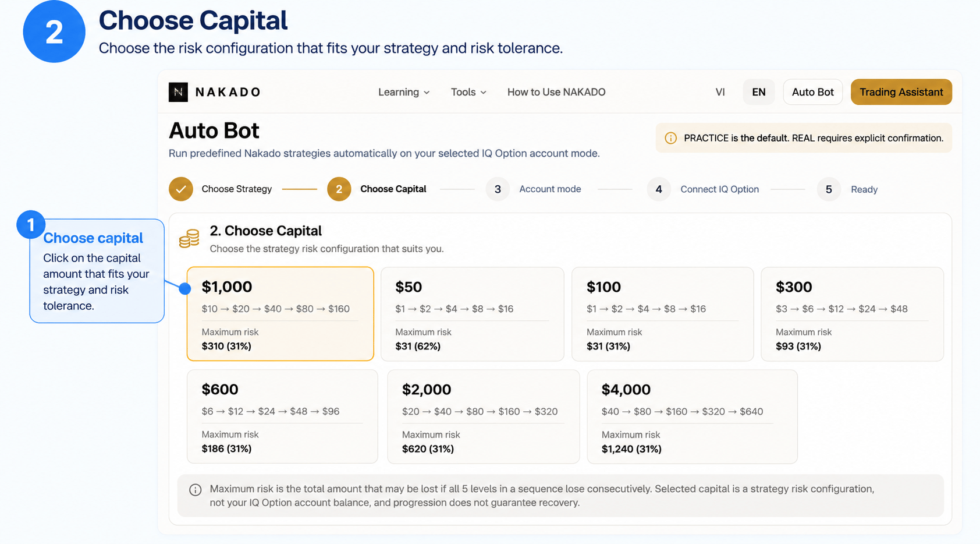Screen dimensions: 980x544
Task: Click the "$6 → $12 → $24 → $48 → $96" sequence
Action: pyautogui.click(x=271, y=411)
